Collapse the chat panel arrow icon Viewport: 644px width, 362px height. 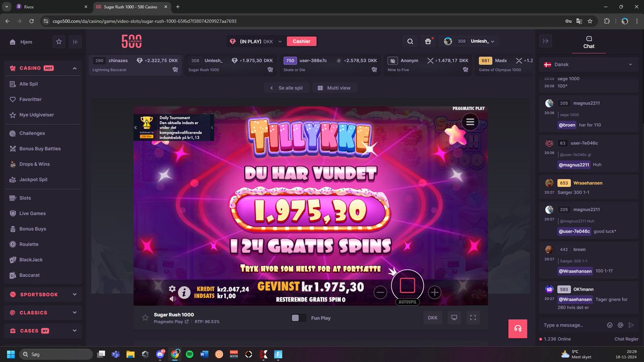[x=546, y=41]
